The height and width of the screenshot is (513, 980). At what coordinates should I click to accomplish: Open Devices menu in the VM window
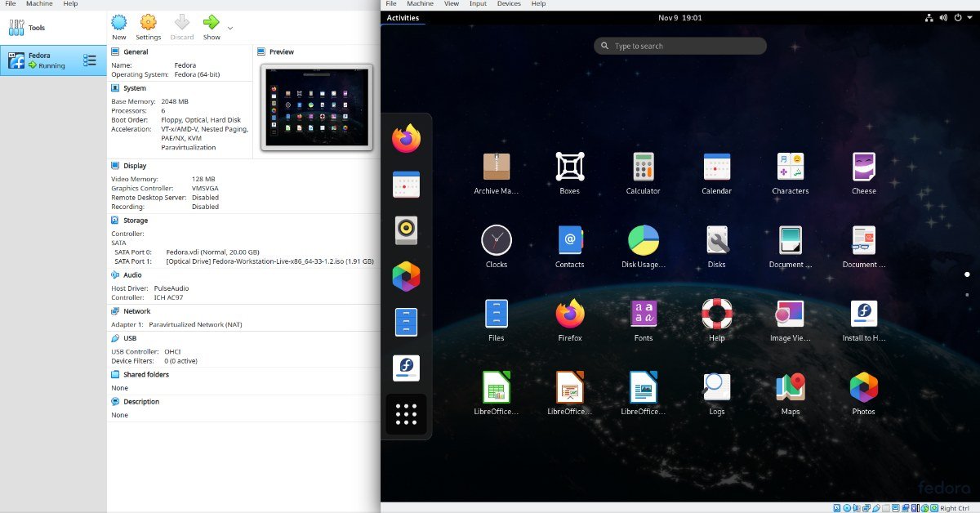tap(509, 4)
